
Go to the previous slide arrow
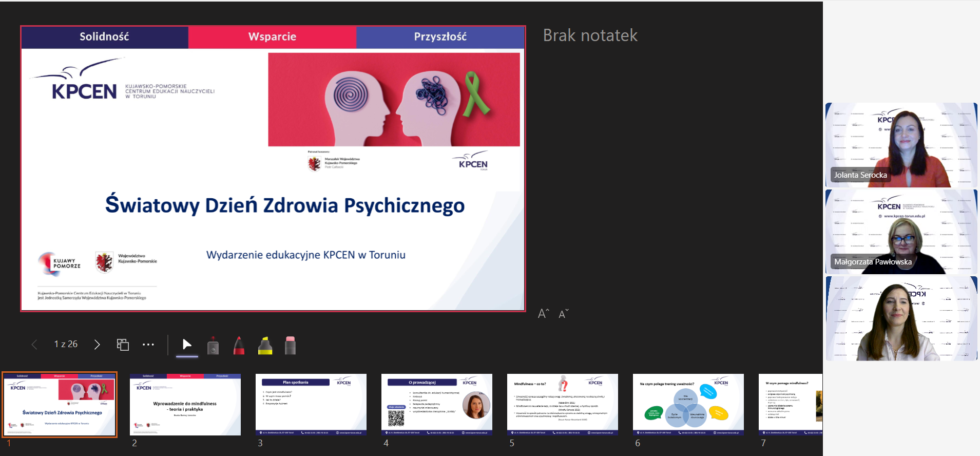tap(34, 345)
